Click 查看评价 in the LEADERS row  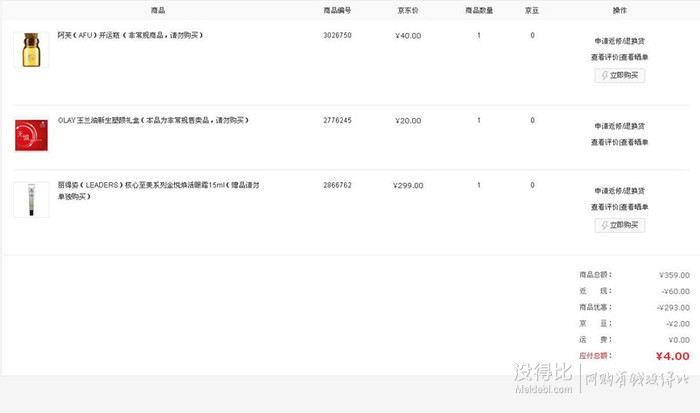pyautogui.click(x=604, y=207)
